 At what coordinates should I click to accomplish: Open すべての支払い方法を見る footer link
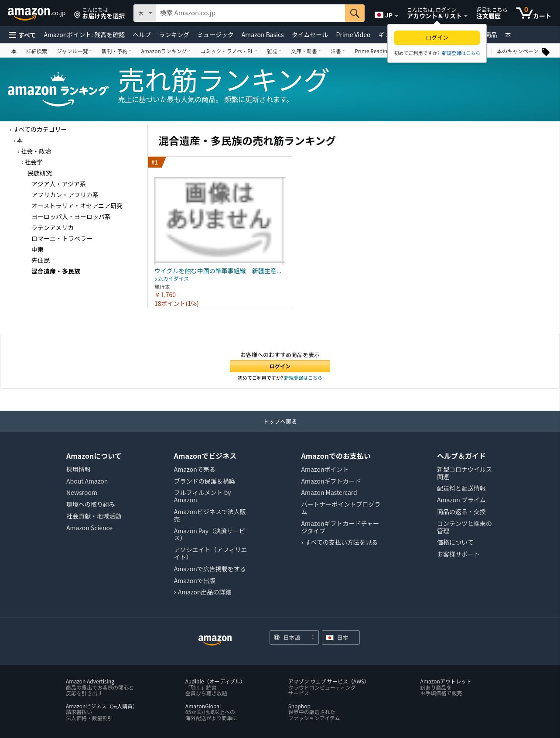(x=341, y=542)
